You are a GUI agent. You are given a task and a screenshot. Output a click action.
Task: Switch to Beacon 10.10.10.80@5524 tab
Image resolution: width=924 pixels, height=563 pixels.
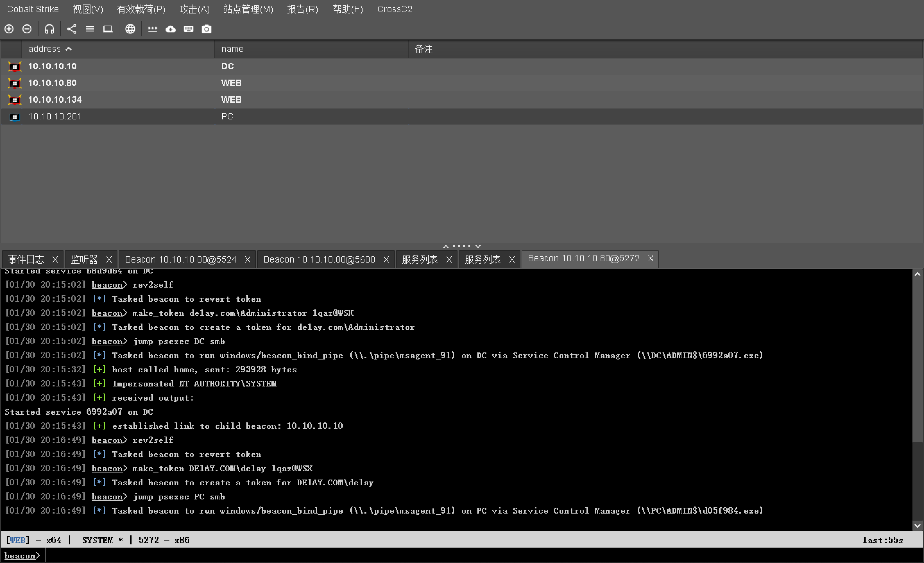pyautogui.click(x=180, y=259)
